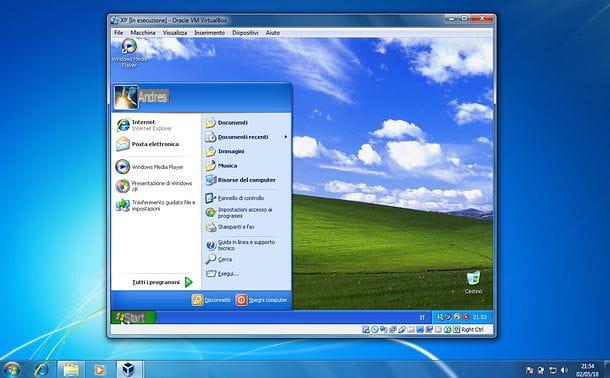Click the VirtualBox cube icon on Windows 7 taskbar
The image size is (610, 378).
(129, 369)
